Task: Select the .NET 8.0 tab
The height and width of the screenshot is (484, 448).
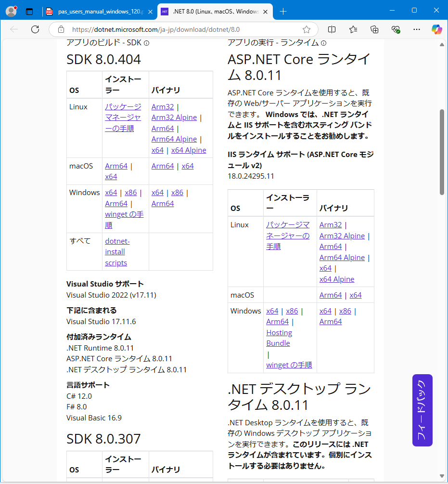Action: (x=215, y=12)
